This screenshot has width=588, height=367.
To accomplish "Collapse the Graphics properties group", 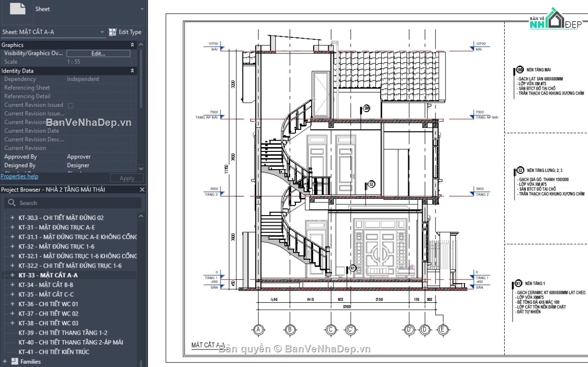I will (x=132, y=45).
